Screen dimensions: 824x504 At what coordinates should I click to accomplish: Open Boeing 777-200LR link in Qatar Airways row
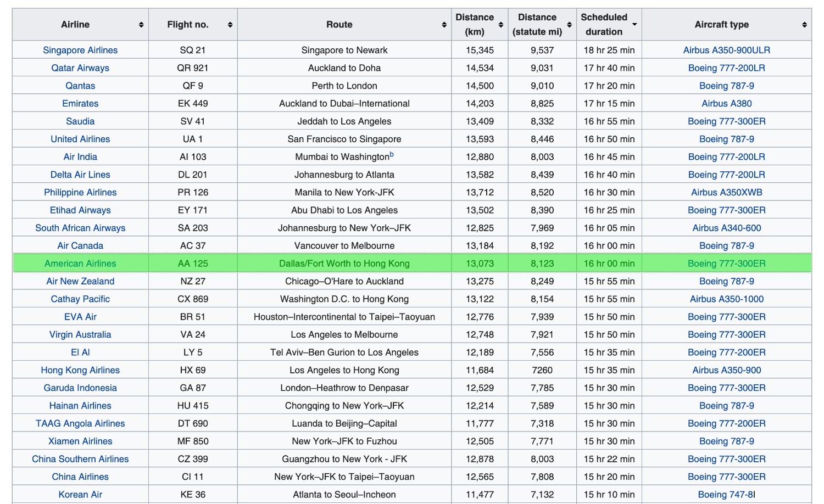[x=727, y=68]
